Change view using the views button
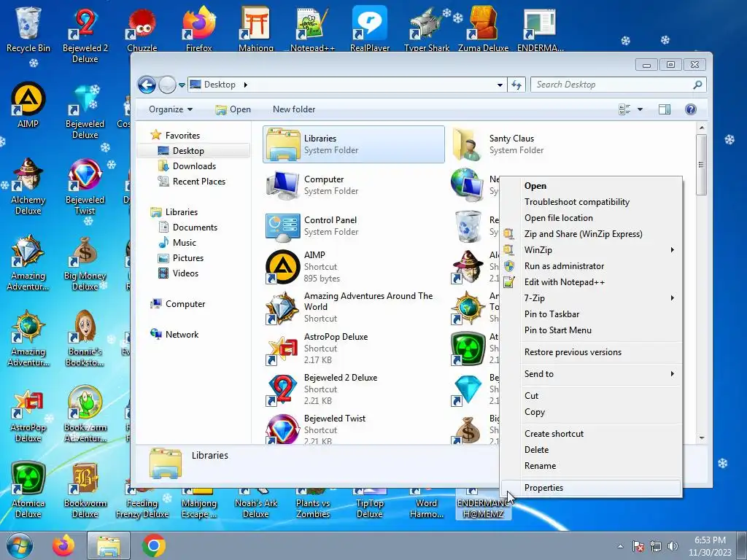747x560 pixels. (x=624, y=109)
